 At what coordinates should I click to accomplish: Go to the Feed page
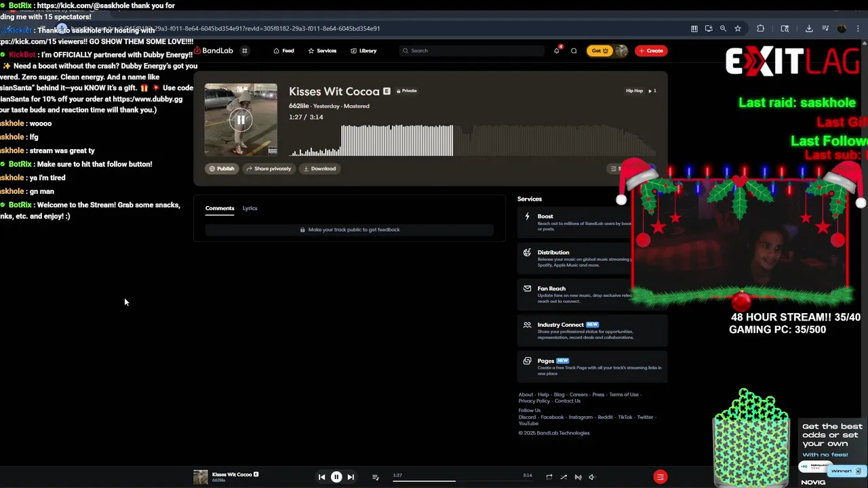[x=283, y=51]
